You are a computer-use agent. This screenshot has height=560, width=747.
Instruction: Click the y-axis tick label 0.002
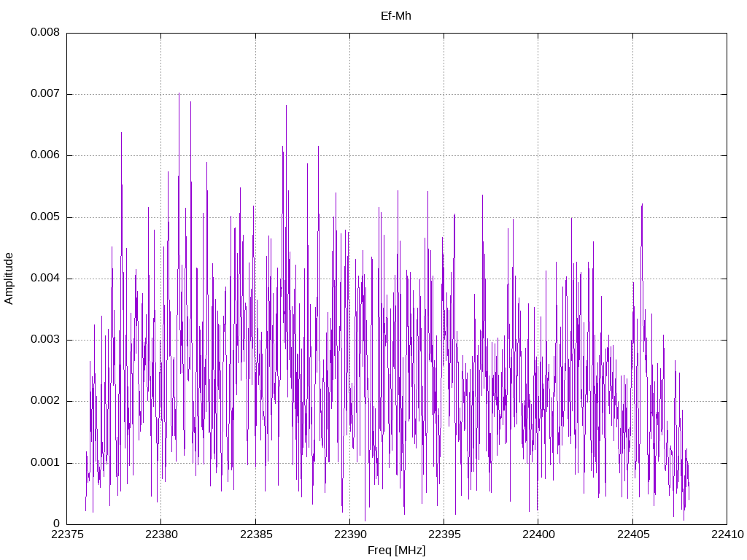(45, 400)
